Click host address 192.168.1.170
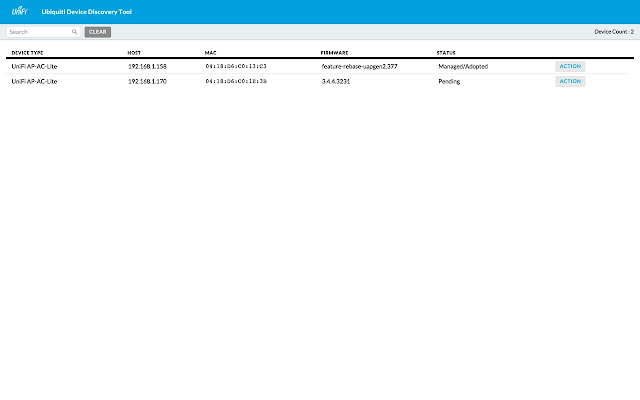Screen dimensions: 640x400 pos(147,81)
